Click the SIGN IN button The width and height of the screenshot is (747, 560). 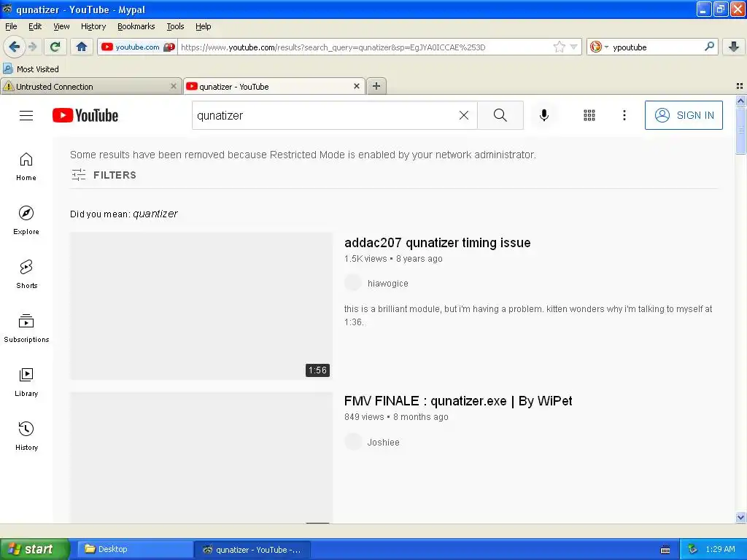[684, 115]
